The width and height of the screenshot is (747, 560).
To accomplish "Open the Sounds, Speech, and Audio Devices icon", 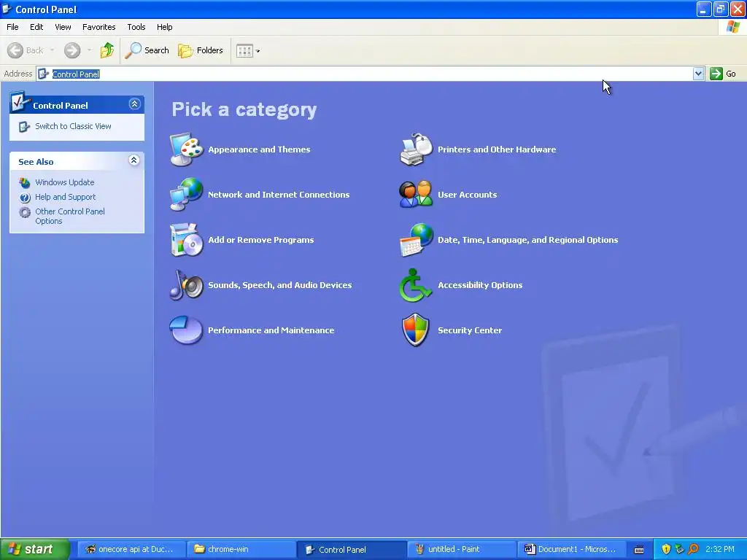I will [x=186, y=285].
